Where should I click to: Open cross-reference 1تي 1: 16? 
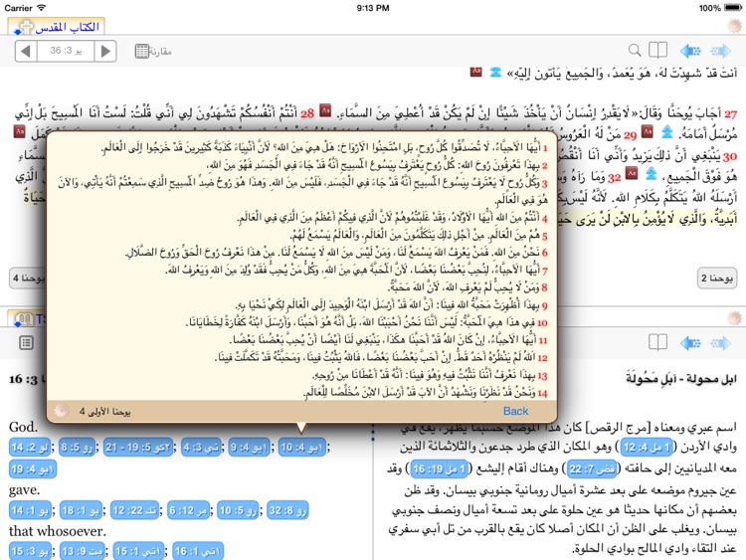point(197,551)
